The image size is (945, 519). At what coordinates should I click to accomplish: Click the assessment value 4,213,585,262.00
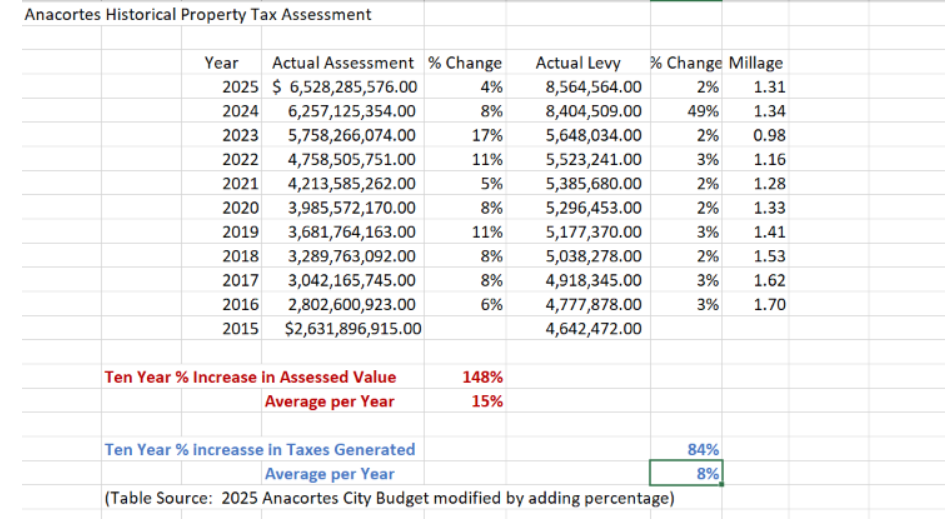pos(351,183)
